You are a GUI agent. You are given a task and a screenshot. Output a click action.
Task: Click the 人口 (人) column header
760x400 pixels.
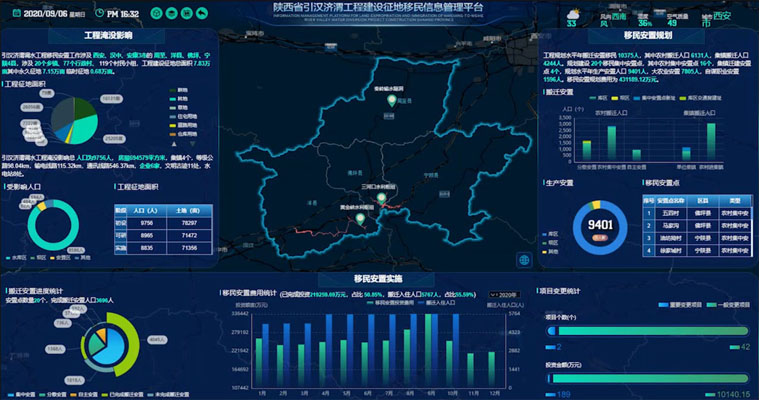point(146,210)
